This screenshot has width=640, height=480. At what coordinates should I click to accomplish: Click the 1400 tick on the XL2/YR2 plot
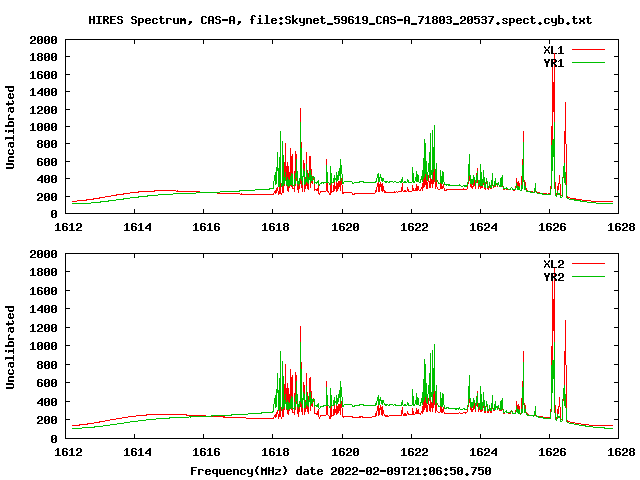43,309
